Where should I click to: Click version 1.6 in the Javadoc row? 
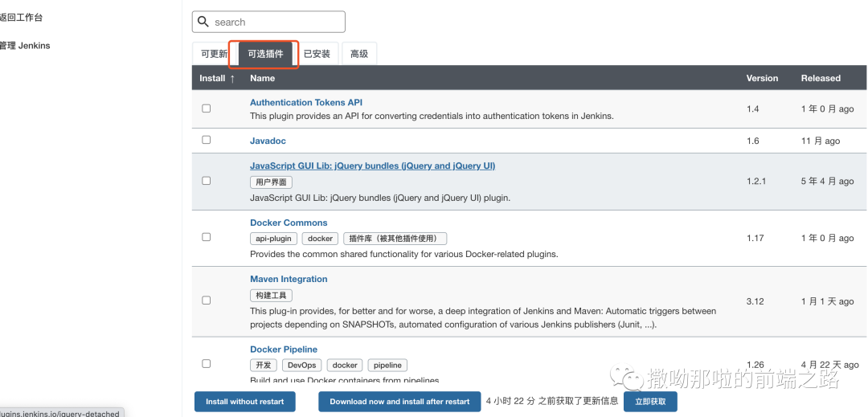click(752, 141)
